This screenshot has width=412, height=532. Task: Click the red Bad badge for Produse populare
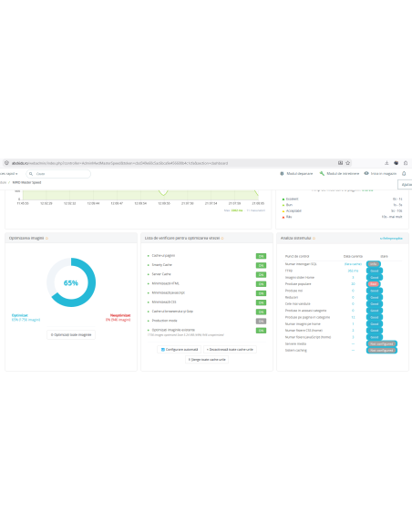click(374, 284)
